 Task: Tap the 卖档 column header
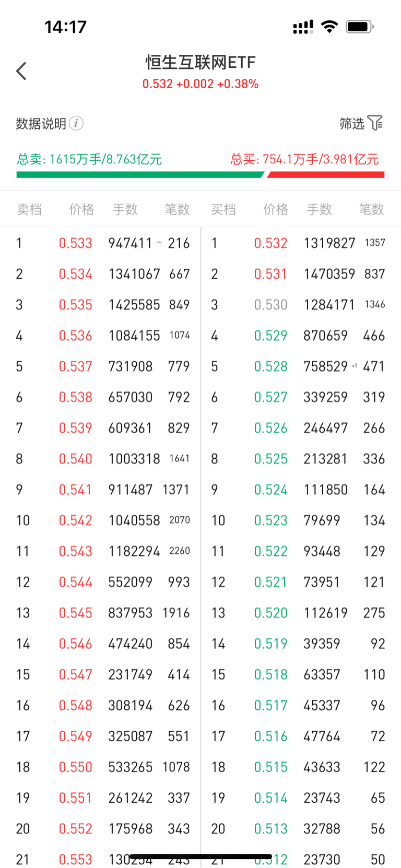pyautogui.click(x=29, y=209)
